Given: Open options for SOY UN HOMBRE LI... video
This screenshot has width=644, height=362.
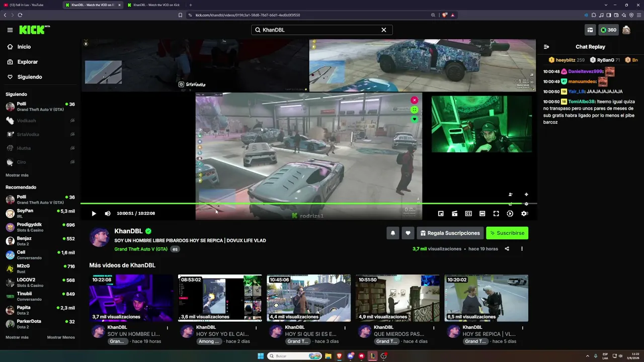Looking at the screenshot, I should [x=168, y=328].
